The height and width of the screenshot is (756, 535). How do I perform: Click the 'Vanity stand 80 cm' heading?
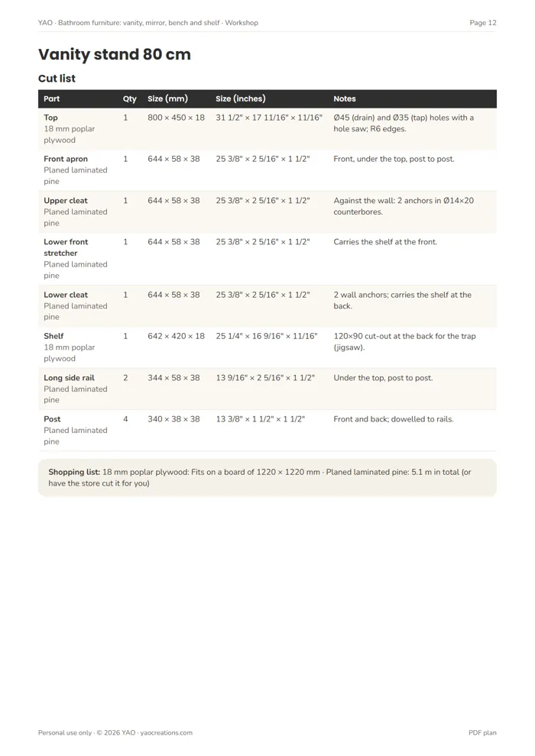click(115, 54)
